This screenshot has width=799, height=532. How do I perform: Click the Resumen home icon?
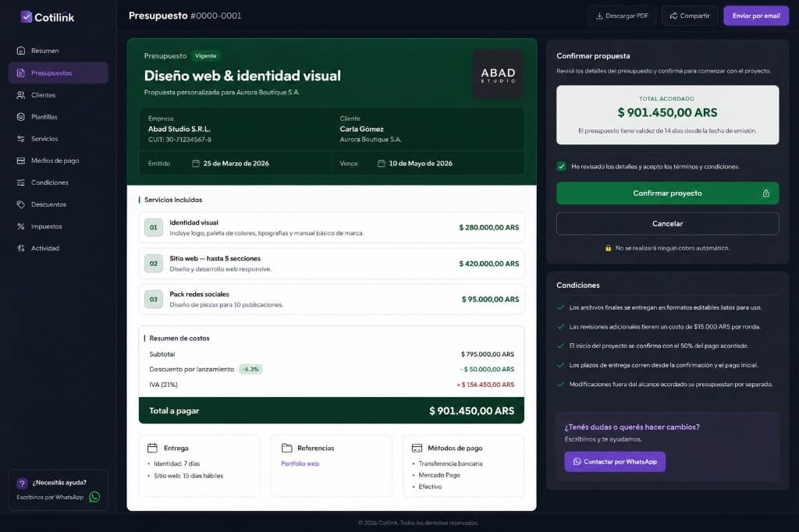click(x=21, y=51)
